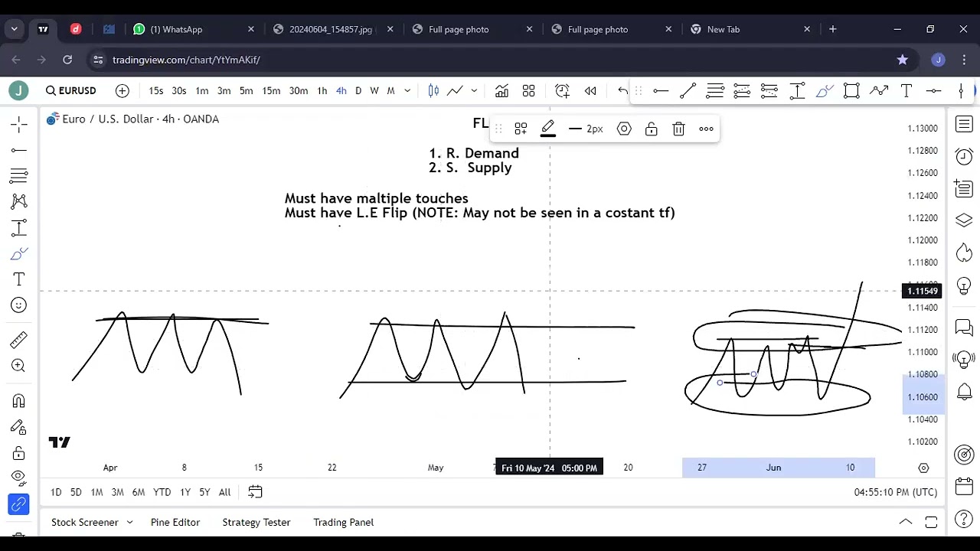Lock the selected drawing
This screenshot has width=980, height=551.
pos(652,129)
